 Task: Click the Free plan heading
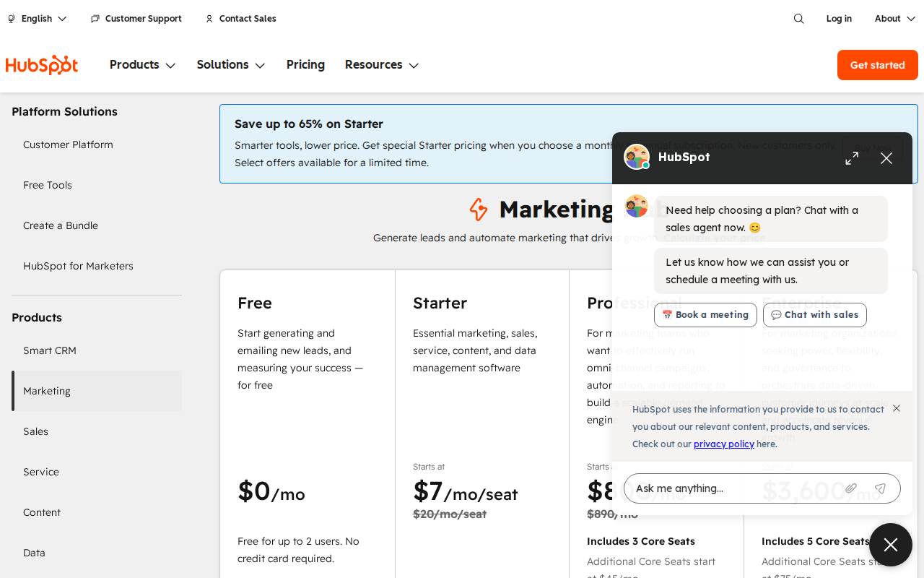pos(255,303)
